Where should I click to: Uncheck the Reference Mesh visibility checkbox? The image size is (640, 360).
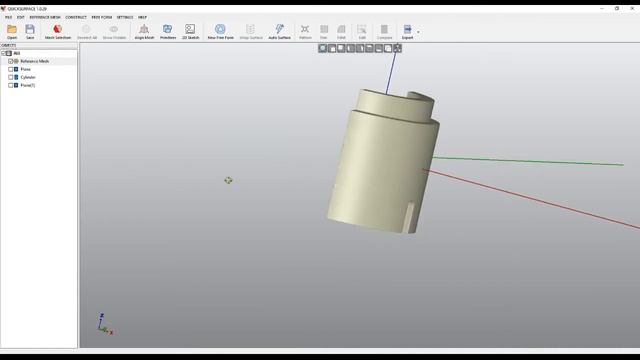click(11, 61)
